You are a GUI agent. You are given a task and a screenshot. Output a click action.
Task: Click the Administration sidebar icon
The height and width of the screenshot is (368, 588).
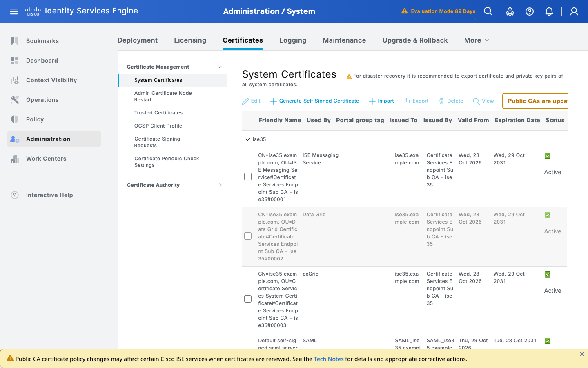click(15, 139)
